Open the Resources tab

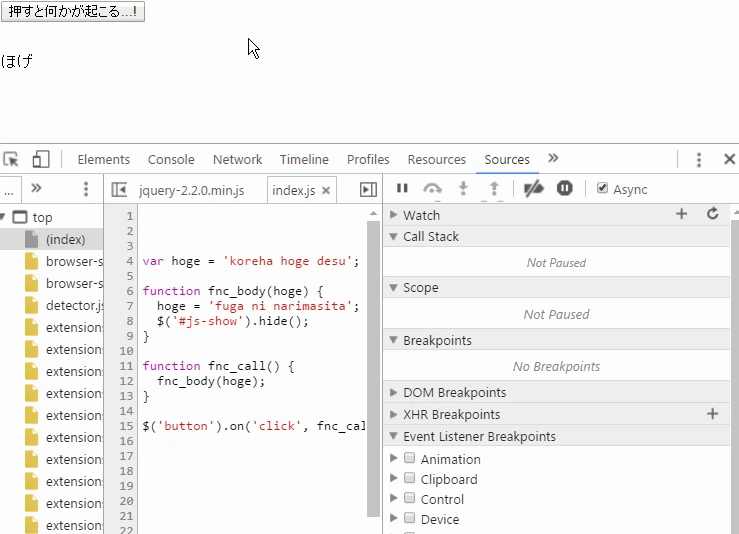(436, 160)
